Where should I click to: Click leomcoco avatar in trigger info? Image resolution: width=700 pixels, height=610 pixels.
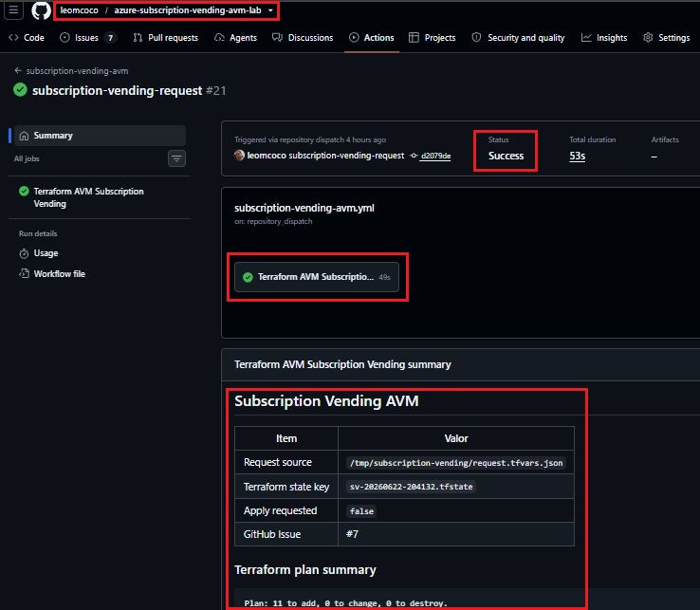(x=239, y=155)
